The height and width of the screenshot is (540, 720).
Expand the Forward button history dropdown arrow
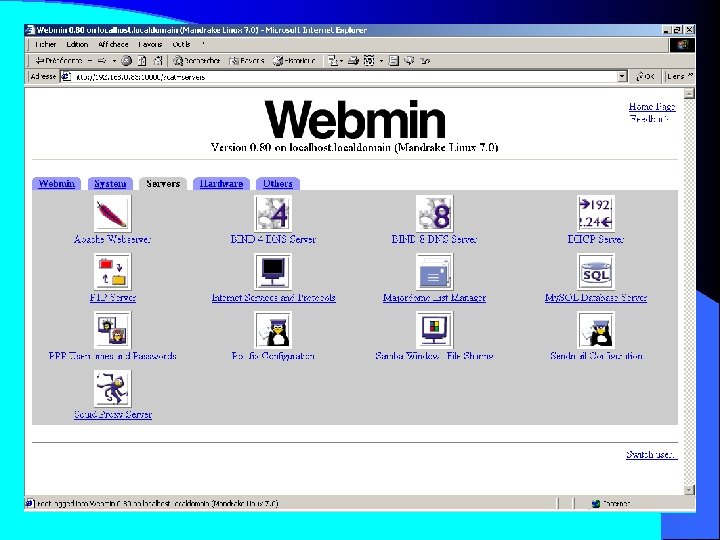click(114, 61)
